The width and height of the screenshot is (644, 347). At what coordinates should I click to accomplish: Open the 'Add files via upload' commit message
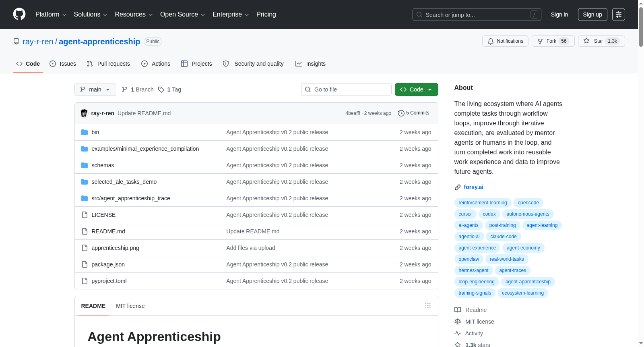pyautogui.click(x=250, y=248)
